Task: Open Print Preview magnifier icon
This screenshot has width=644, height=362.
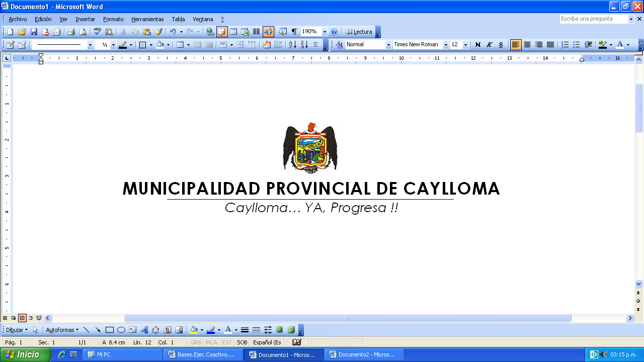Action: pyautogui.click(x=83, y=32)
